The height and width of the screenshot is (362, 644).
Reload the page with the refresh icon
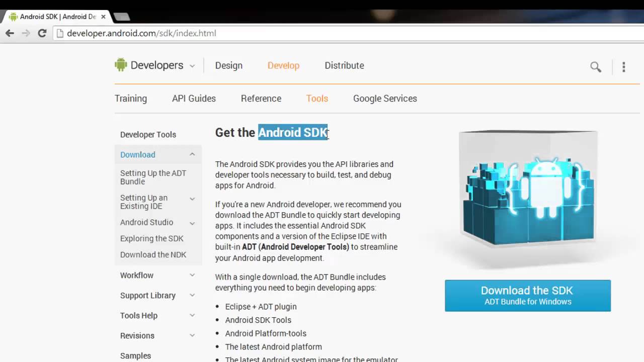coord(42,33)
